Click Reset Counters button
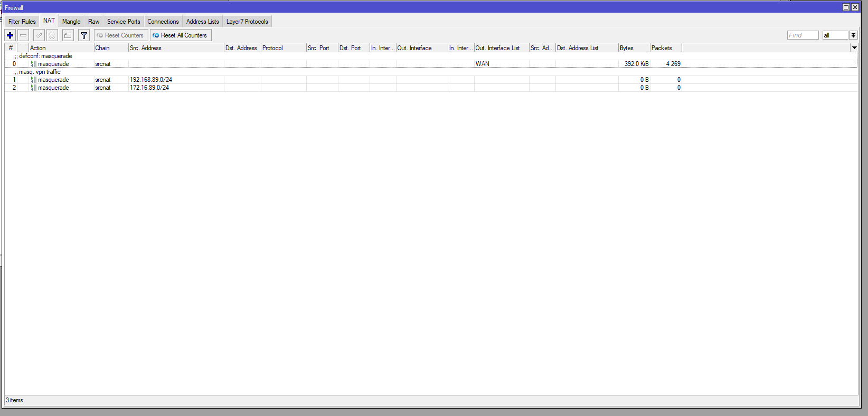The height and width of the screenshot is (416, 868). pyautogui.click(x=121, y=35)
